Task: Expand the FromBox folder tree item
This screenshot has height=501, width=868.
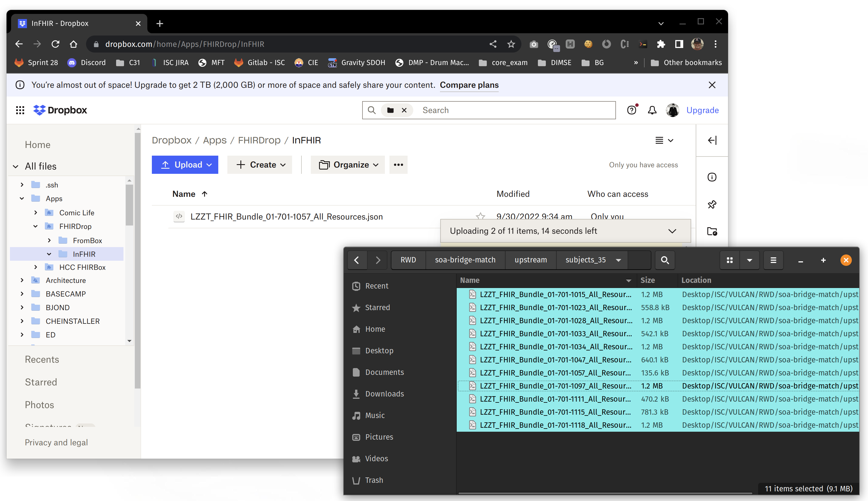Action: 49,240
